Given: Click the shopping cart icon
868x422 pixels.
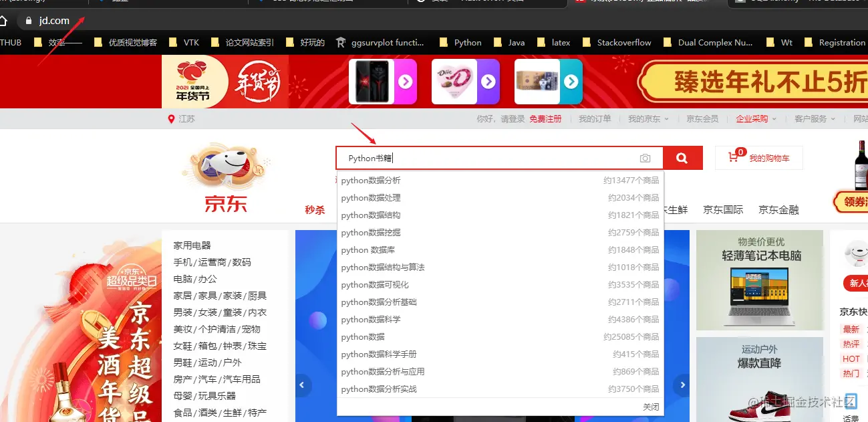Looking at the screenshot, I should tap(733, 158).
